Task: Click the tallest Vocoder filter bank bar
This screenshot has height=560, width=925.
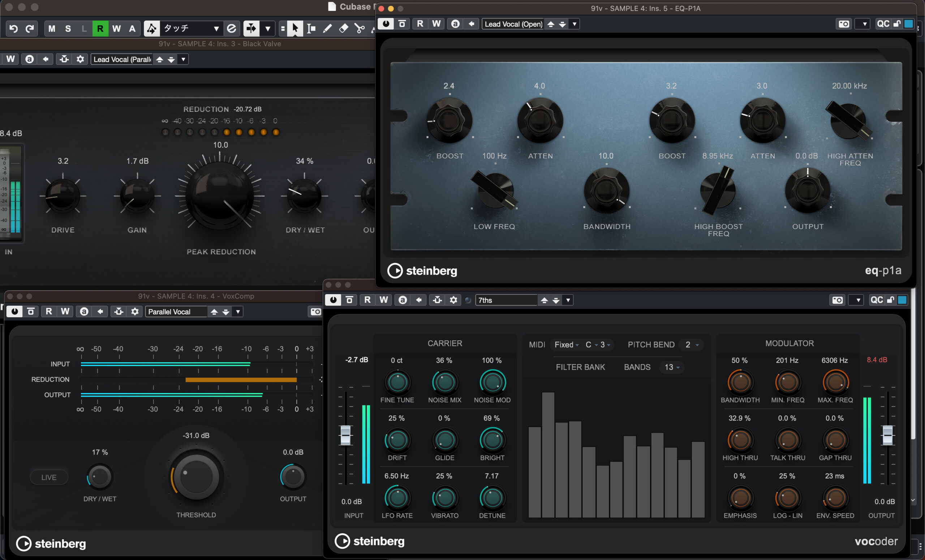Action: (548, 455)
